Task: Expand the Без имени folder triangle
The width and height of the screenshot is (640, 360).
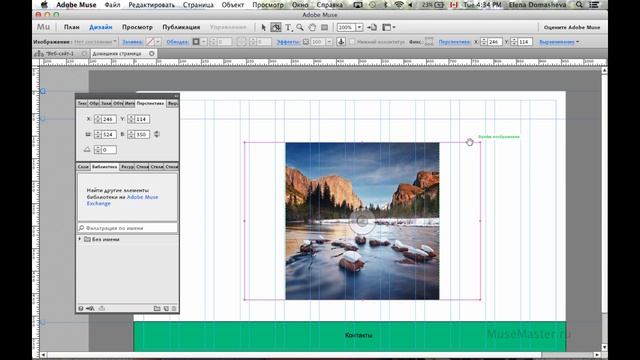Action: 80,239
